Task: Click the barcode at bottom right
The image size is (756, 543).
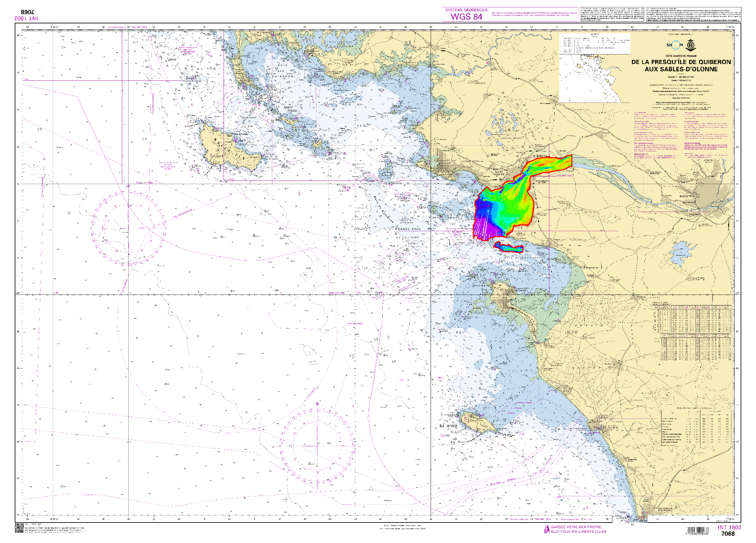Action: tap(698, 530)
